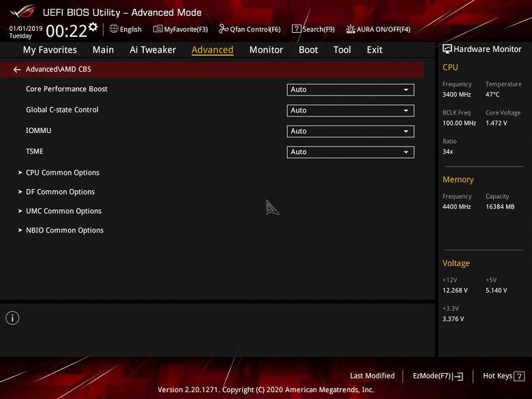Viewport: 532px width, 399px height.
Task: Click the +12V value 12.268 V
Action: click(x=455, y=291)
